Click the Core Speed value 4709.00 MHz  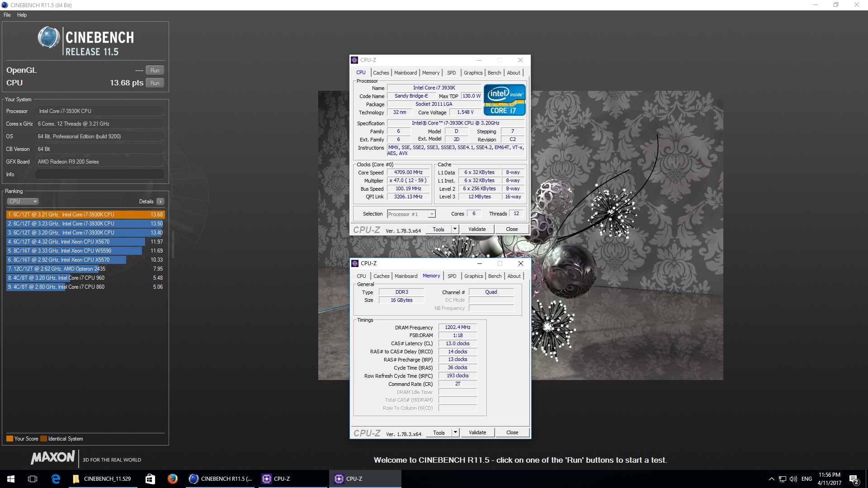[408, 173]
